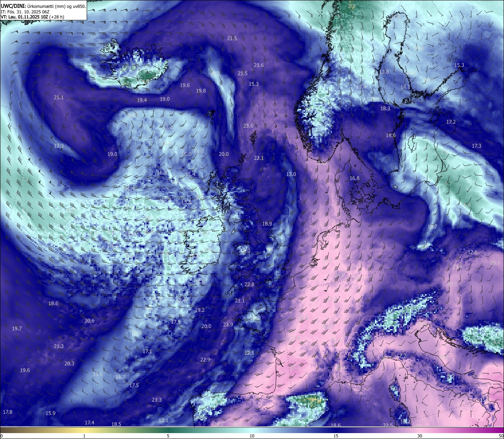Click the 12.3 value label

[59, 146]
